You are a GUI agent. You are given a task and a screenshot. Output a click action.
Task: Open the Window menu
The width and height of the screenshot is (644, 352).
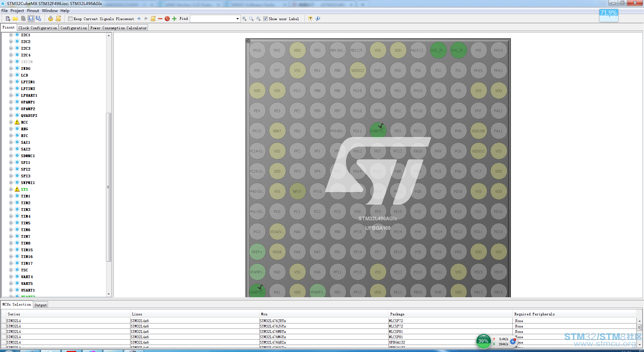point(50,11)
